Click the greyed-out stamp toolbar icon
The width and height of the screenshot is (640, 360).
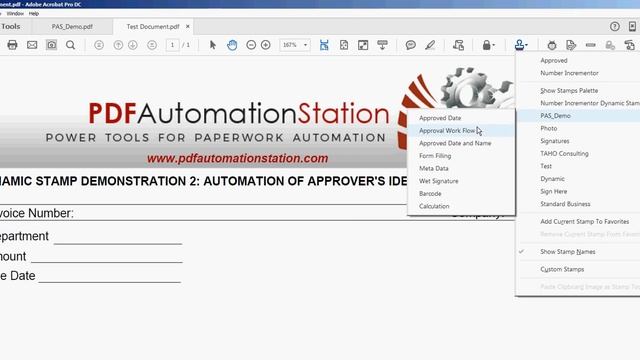(x=610, y=45)
